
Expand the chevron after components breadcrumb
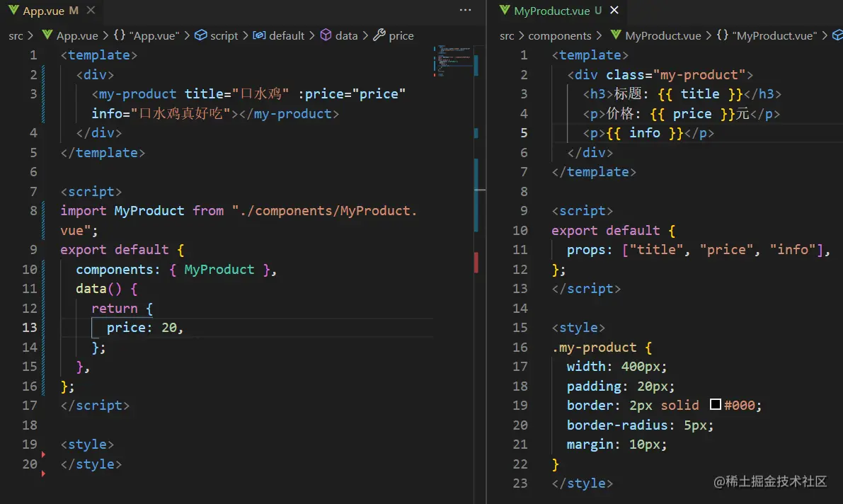coord(600,35)
